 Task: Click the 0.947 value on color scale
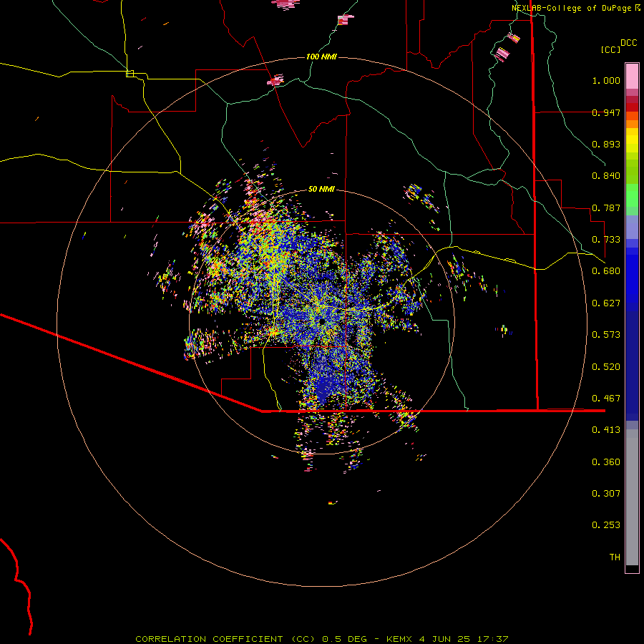coord(606,112)
